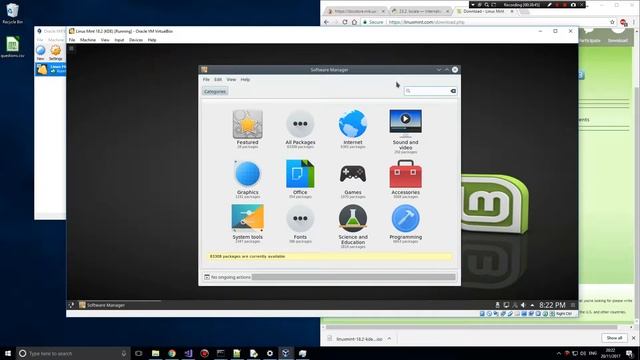
Task: Click Settings in VirtualBox Manager toolbar
Action: click(56, 53)
